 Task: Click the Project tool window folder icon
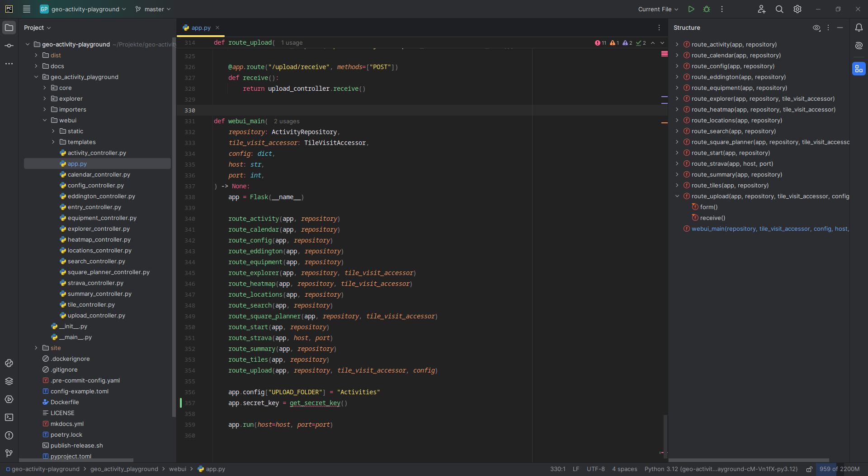[x=9, y=28]
